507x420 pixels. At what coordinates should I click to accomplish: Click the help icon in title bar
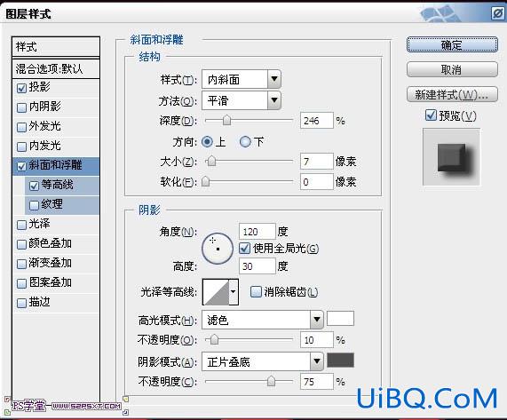click(x=497, y=13)
